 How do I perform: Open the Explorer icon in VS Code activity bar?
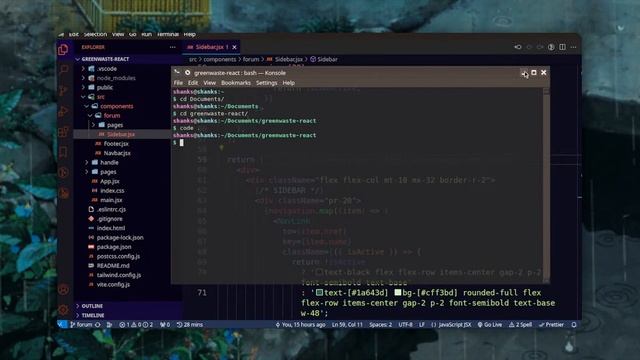coord(63,50)
